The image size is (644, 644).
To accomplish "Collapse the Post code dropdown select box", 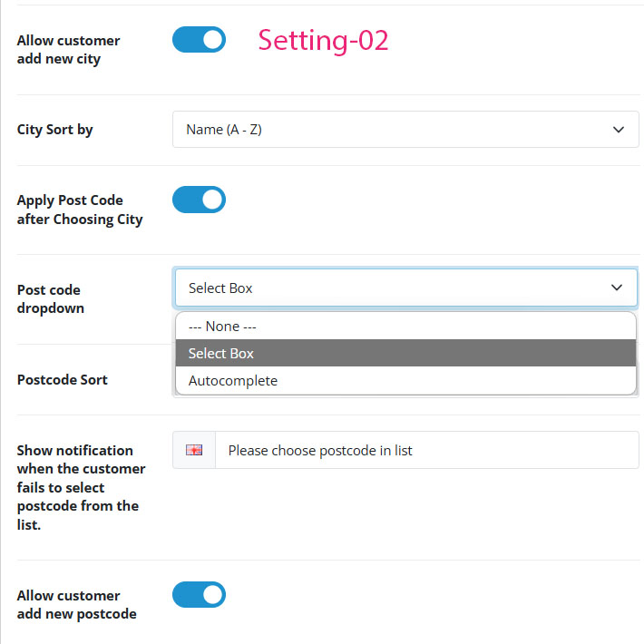I will [406, 288].
